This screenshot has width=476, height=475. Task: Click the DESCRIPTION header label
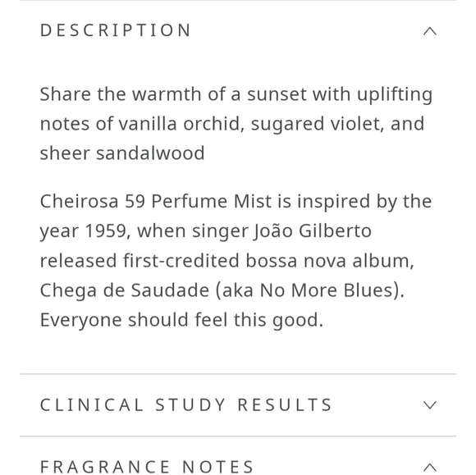116,30
